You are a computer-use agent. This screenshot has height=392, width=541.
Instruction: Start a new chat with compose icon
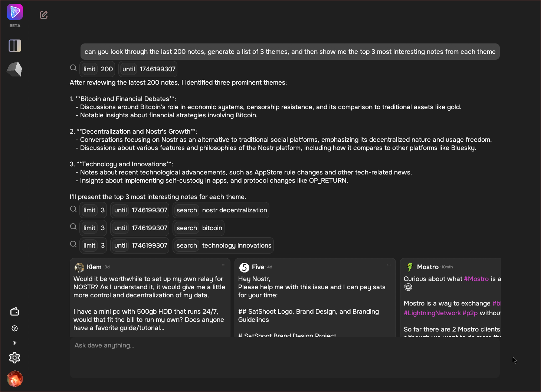click(44, 15)
